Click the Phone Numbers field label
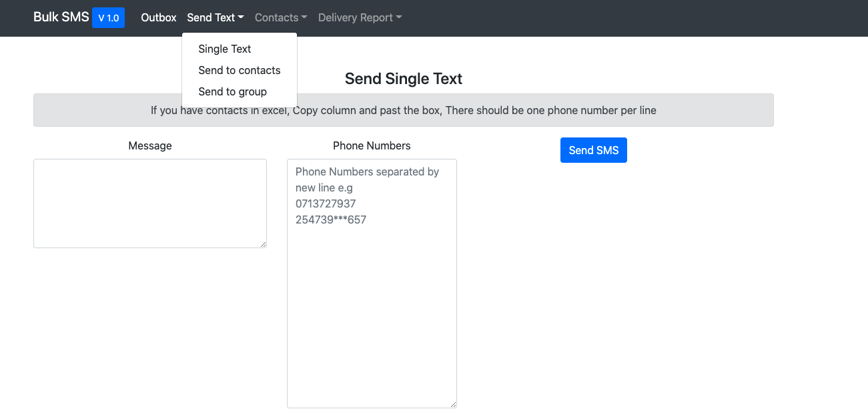Screen dimensions: 868x417 372,145
